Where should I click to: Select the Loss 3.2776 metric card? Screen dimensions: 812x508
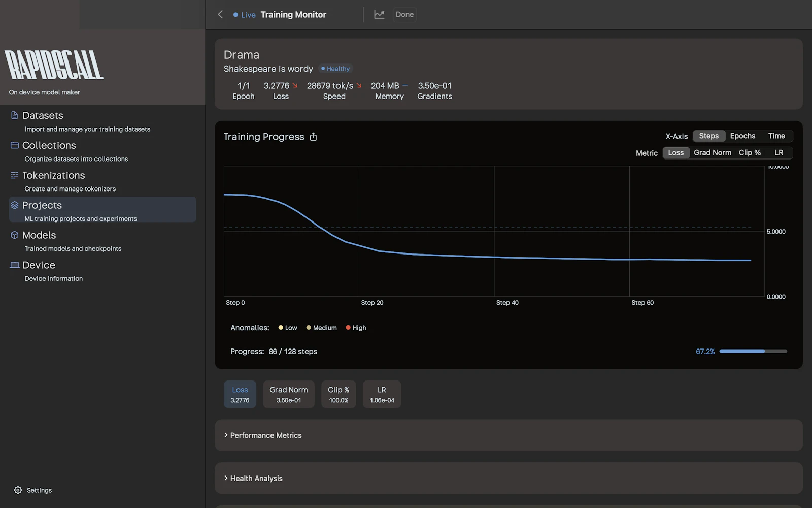[240, 394]
